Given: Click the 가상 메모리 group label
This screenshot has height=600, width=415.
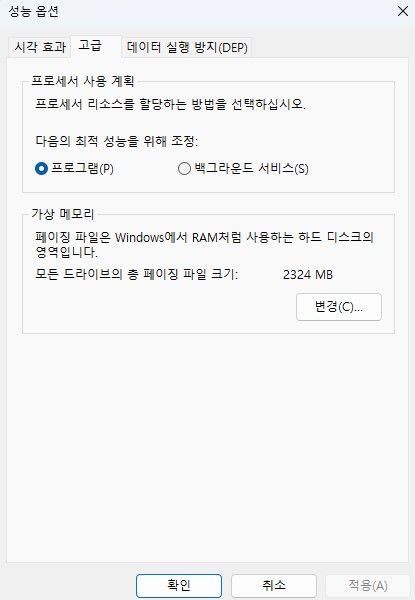Looking at the screenshot, I should click(63, 214).
